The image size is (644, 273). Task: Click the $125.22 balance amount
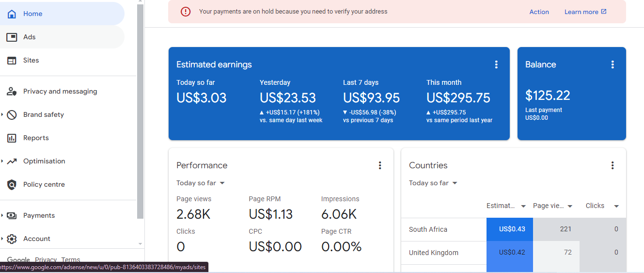[548, 95]
